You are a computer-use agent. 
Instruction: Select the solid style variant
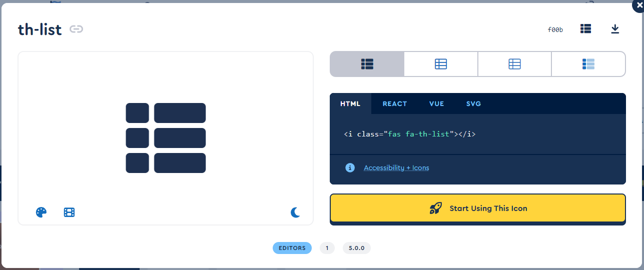367,64
